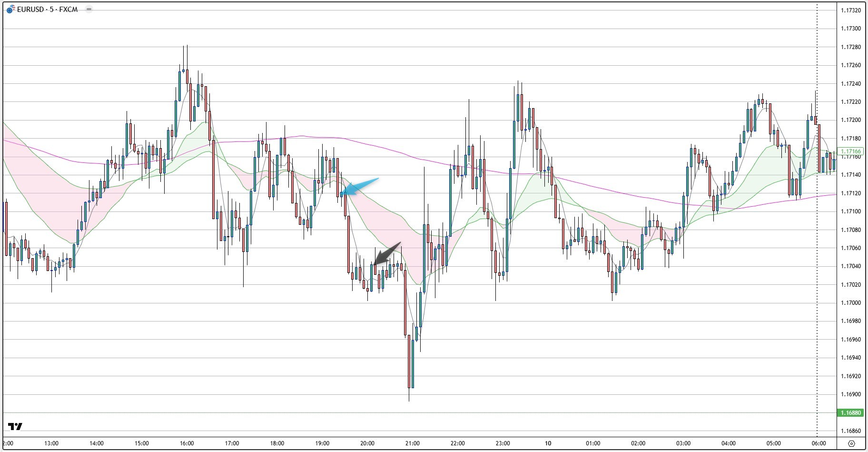The image size is (868, 452).
Task: Click the 1.17180 price scale label
Action: tap(851, 139)
